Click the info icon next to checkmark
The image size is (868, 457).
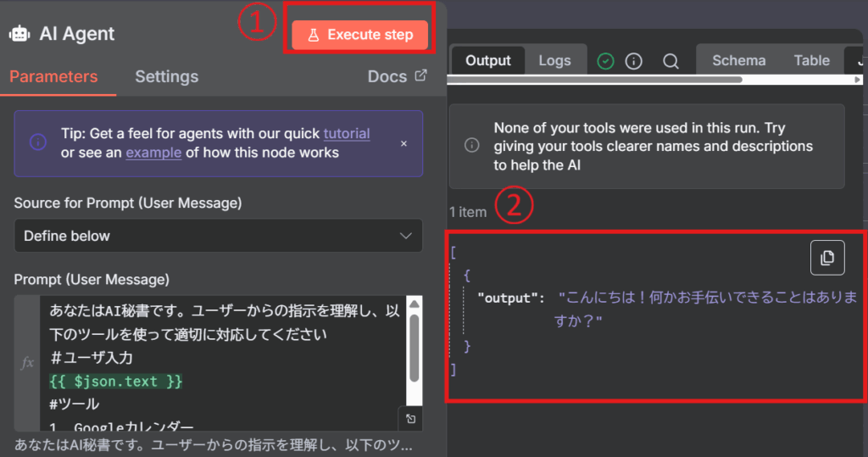(x=632, y=61)
